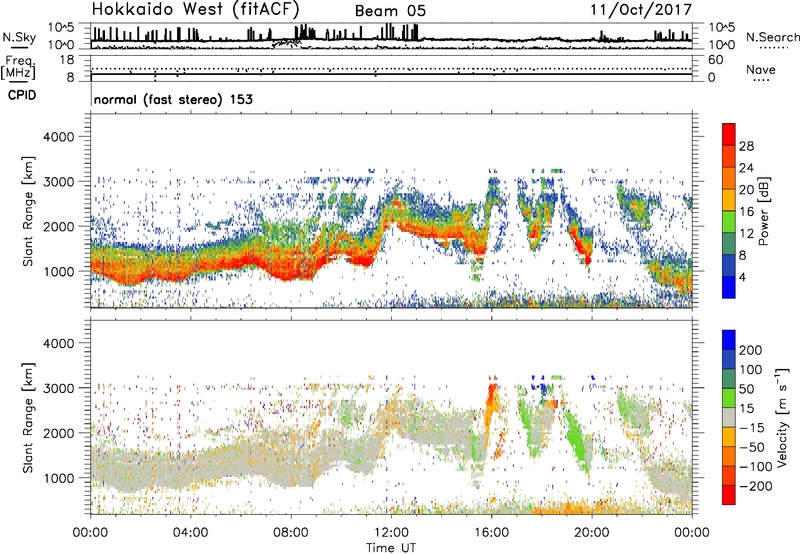Click the '-50' label on the velocity colorbar
The height and width of the screenshot is (554, 800).
point(752,447)
